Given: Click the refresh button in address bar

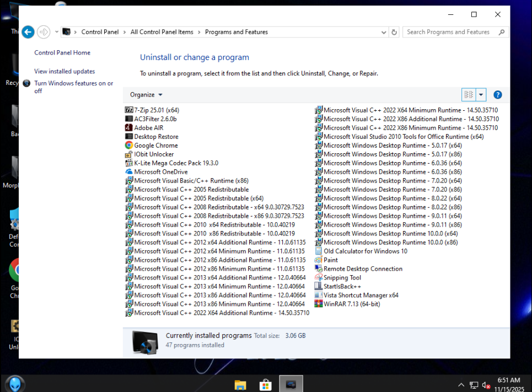Looking at the screenshot, I should click(x=394, y=32).
